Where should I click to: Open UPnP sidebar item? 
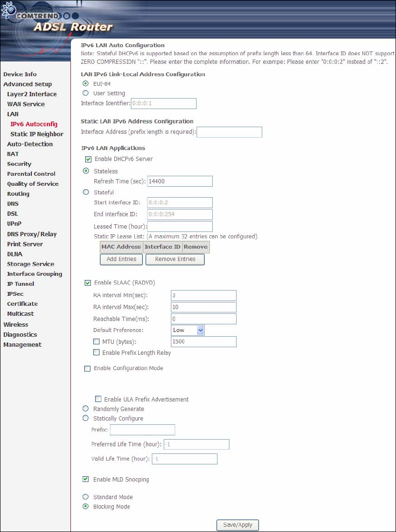click(x=14, y=223)
